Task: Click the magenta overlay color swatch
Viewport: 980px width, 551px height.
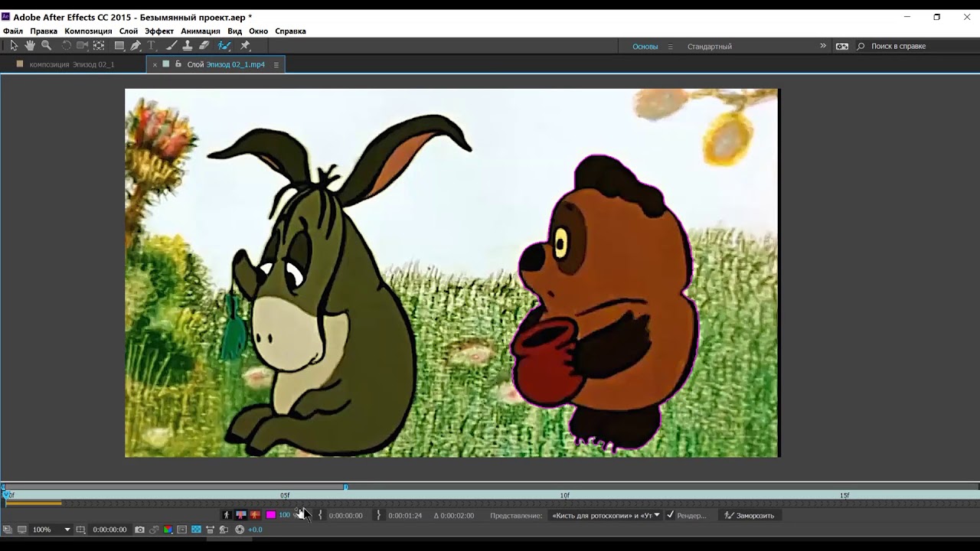Action: point(270,515)
